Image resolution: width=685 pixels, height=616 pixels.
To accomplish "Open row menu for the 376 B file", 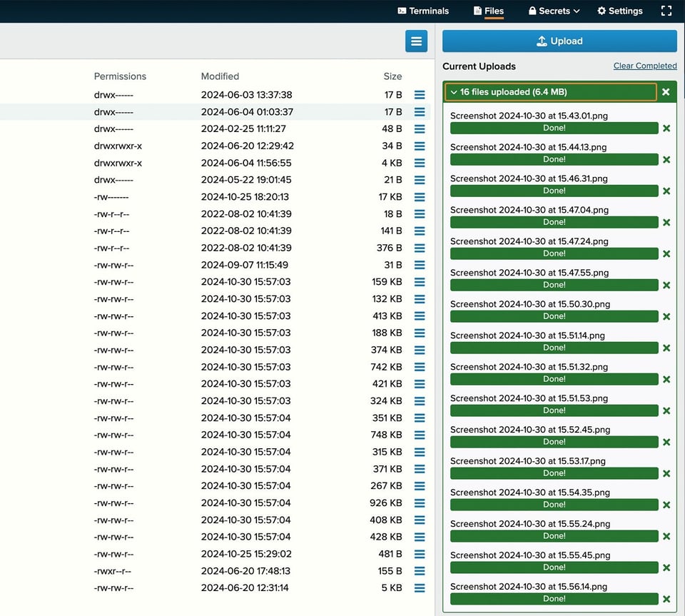I will click(420, 248).
